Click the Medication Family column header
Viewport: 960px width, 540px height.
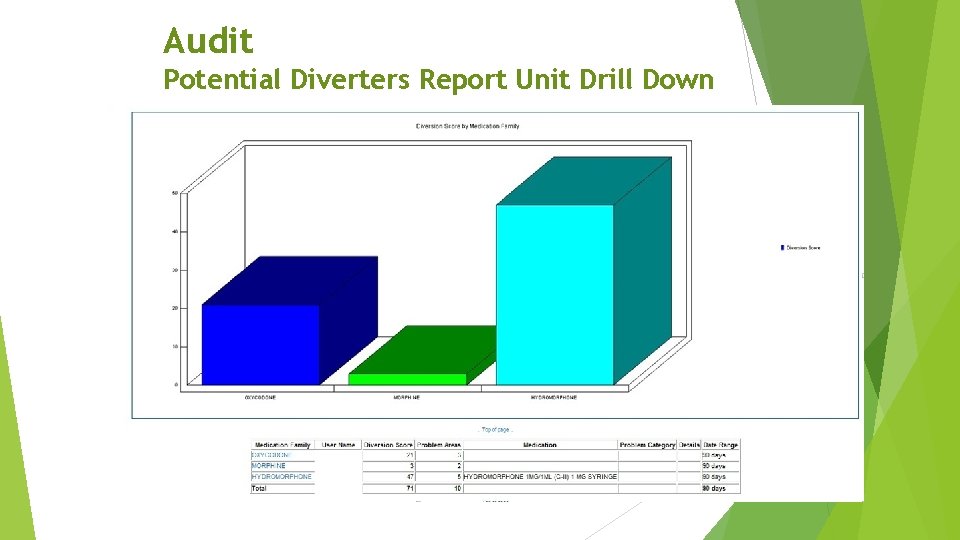(x=283, y=445)
